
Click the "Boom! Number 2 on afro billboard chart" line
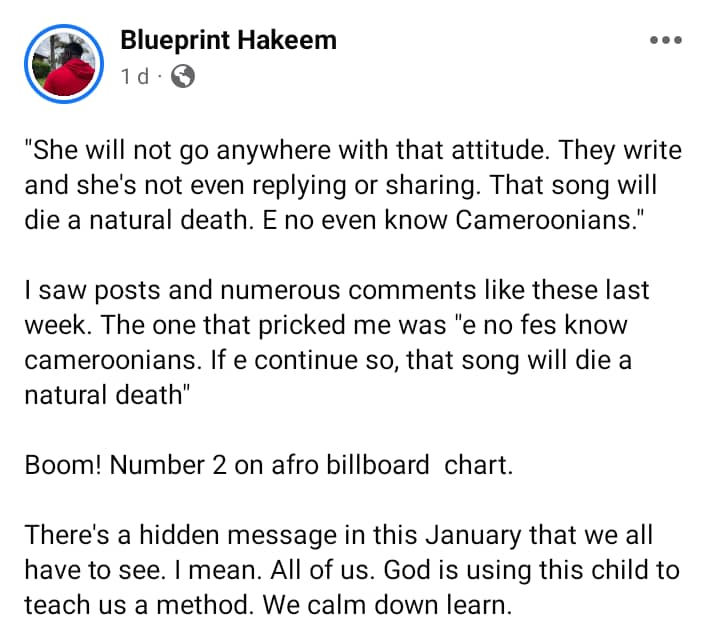pyautogui.click(x=269, y=465)
